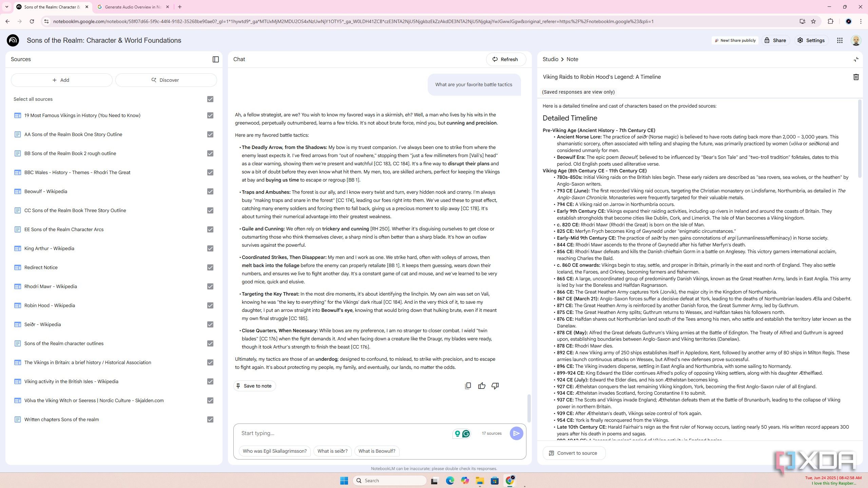Uncheck the Beowulf - Wikipedia source

coord(210,191)
